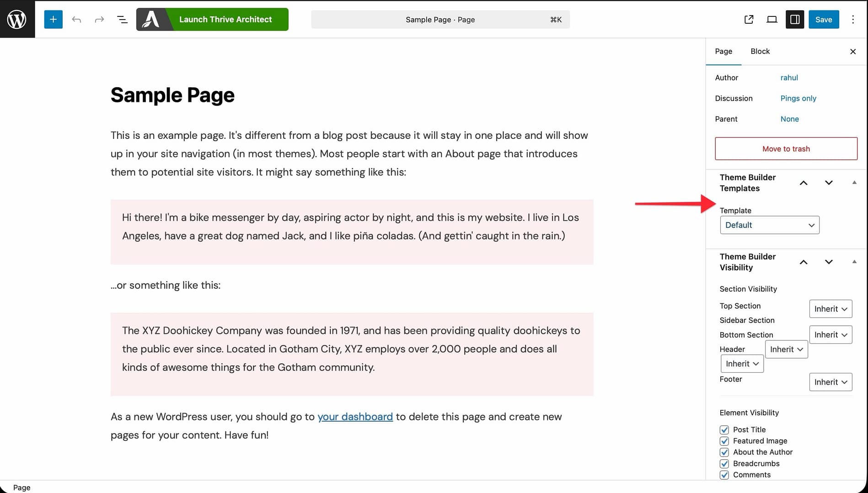
Task: Click the redo arrow icon
Action: click(99, 19)
